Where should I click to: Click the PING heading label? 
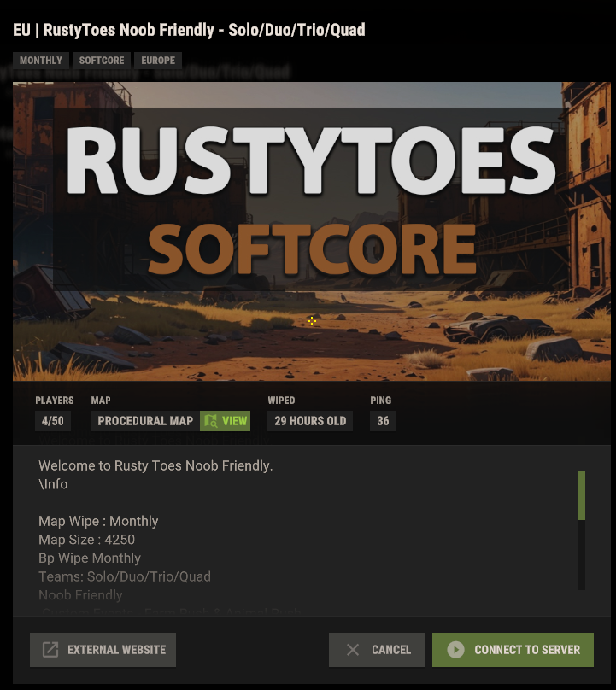(x=381, y=401)
